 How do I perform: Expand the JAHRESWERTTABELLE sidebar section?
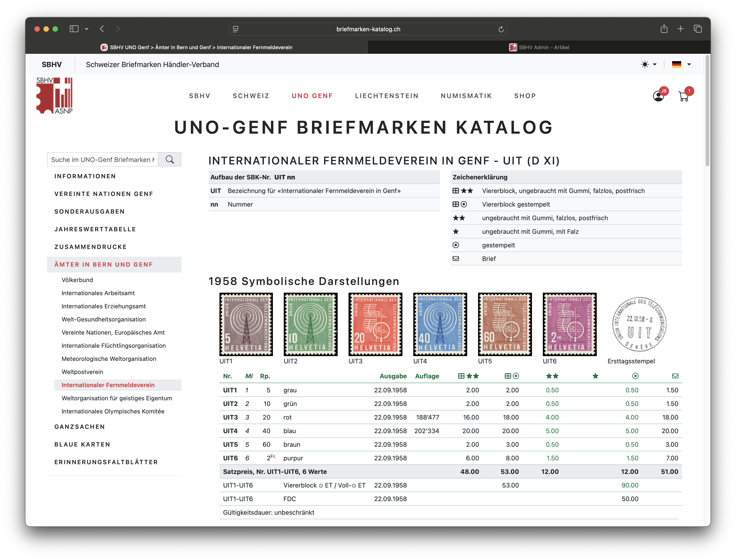[x=95, y=229]
